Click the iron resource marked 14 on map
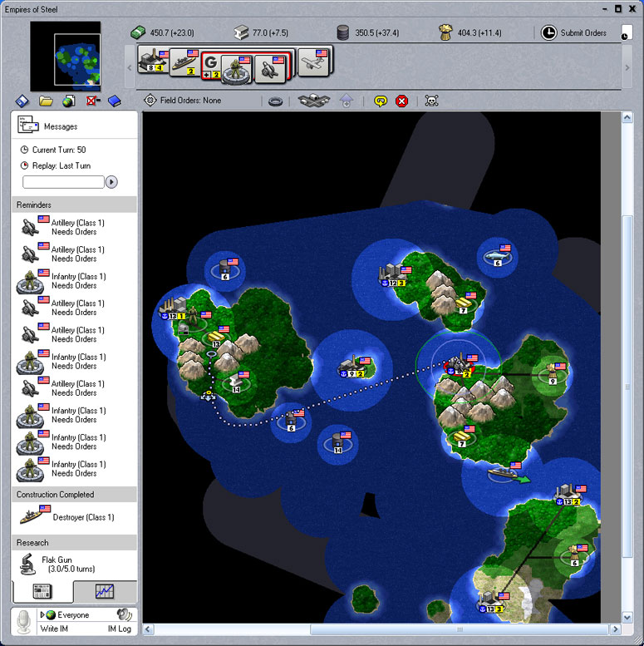Image resolution: width=644 pixels, height=646 pixels. tap(237, 382)
